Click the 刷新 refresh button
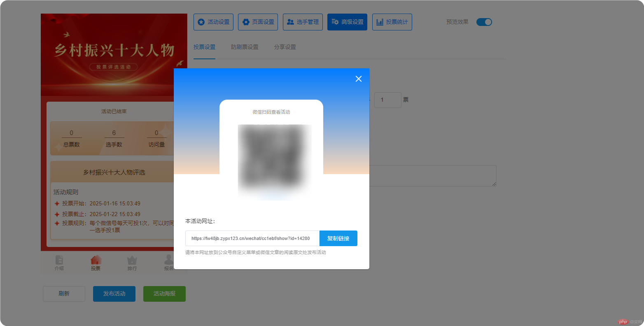Image resolution: width=644 pixels, height=326 pixels. click(x=64, y=293)
